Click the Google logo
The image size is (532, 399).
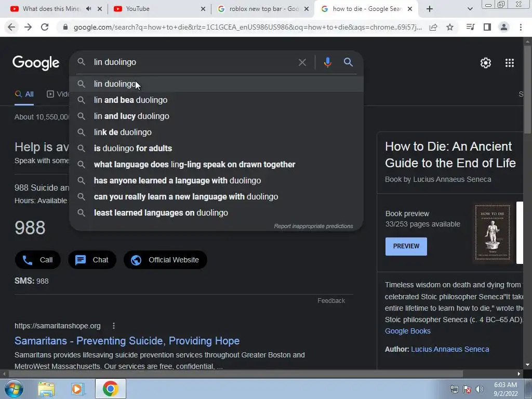36,63
